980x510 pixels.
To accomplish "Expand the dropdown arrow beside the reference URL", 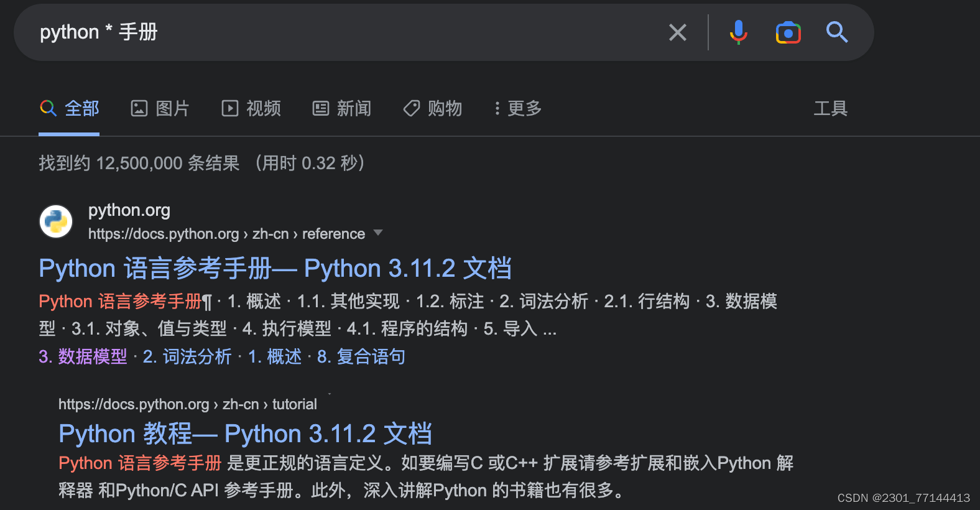I will (x=377, y=233).
